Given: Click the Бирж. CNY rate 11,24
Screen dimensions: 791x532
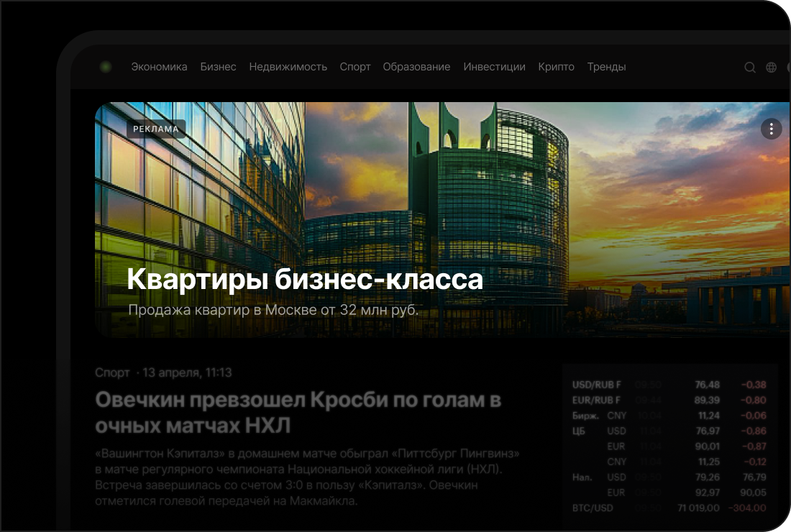Looking at the screenshot, I should click(x=709, y=416).
